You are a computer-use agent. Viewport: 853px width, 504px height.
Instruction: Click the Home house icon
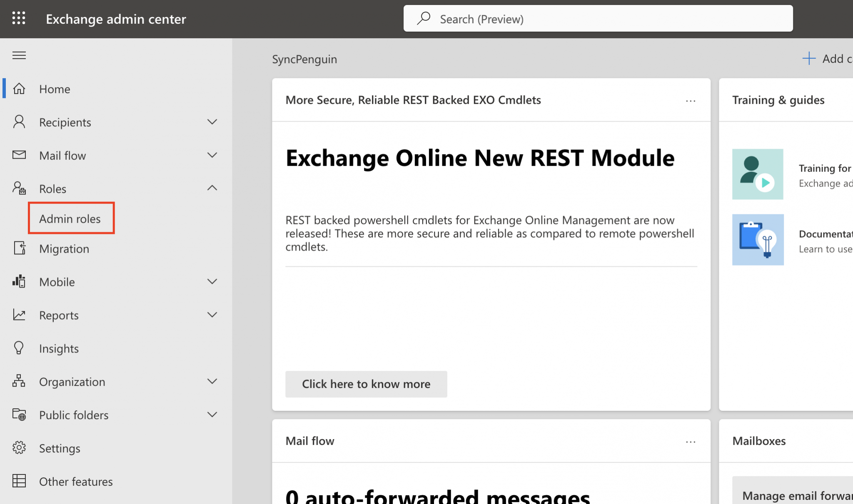tap(19, 89)
